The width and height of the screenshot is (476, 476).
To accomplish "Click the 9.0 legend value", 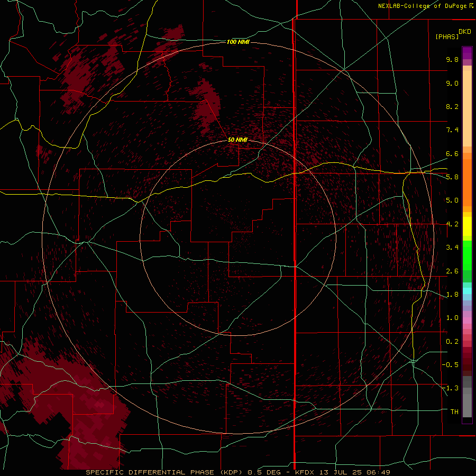I will 452,83.
